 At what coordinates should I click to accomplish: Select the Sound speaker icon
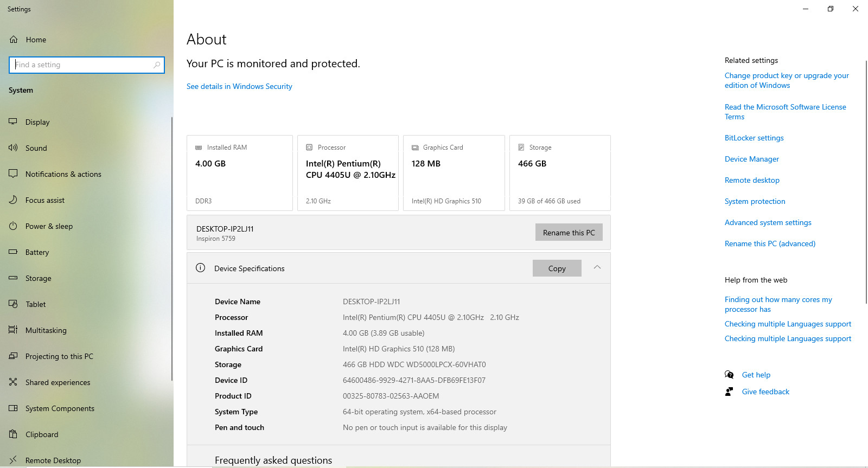13,148
